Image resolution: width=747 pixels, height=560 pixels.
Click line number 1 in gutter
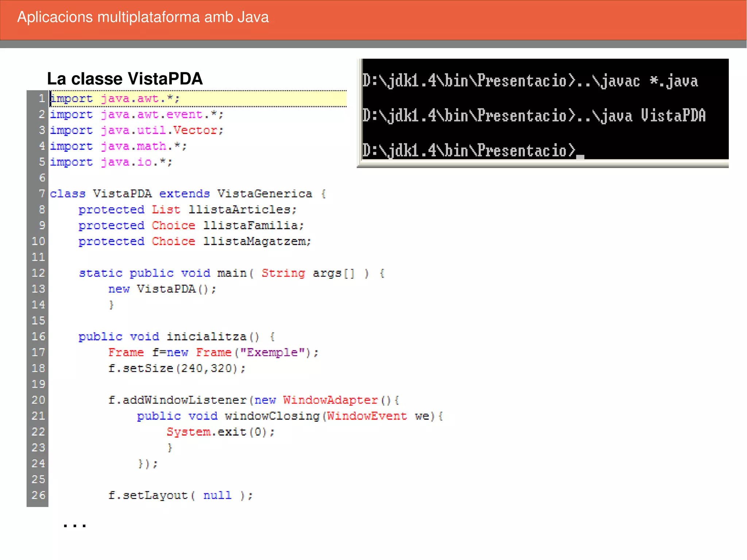click(42, 99)
